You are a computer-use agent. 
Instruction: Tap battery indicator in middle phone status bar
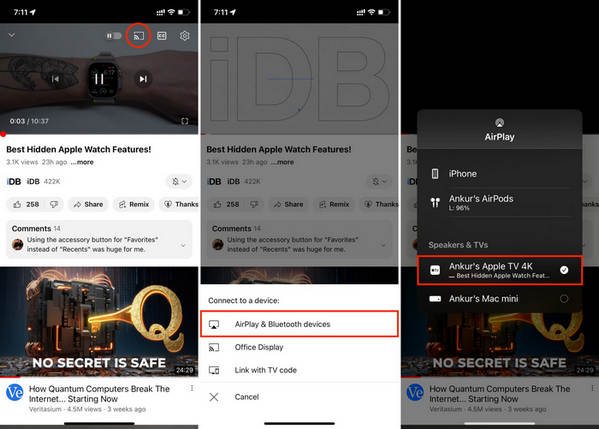(384, 12)
